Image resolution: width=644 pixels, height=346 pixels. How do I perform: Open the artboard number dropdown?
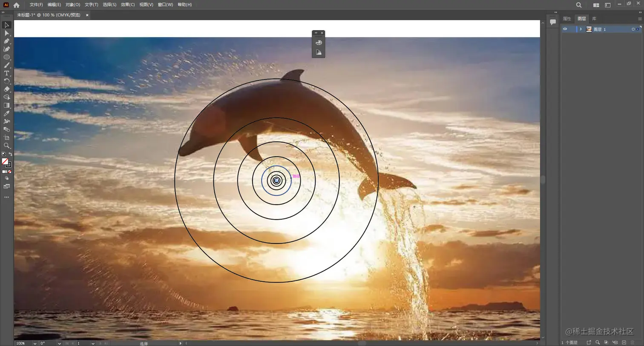pyautogui.click(x=93, y=343)
